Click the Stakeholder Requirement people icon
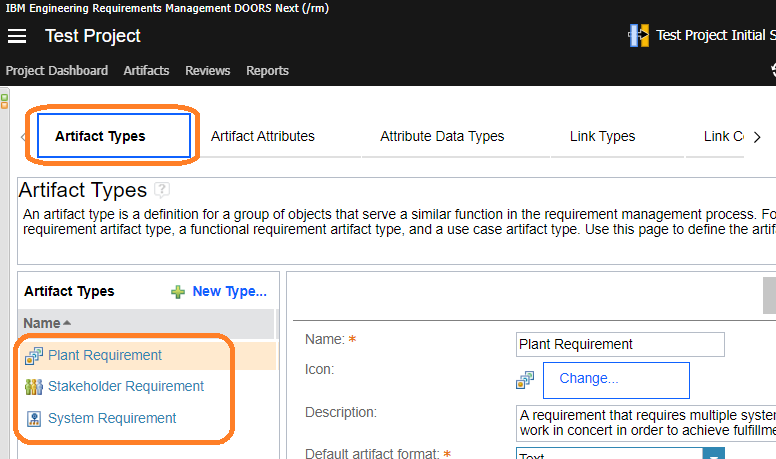This screenshot has width=776, height=459. 34,387
